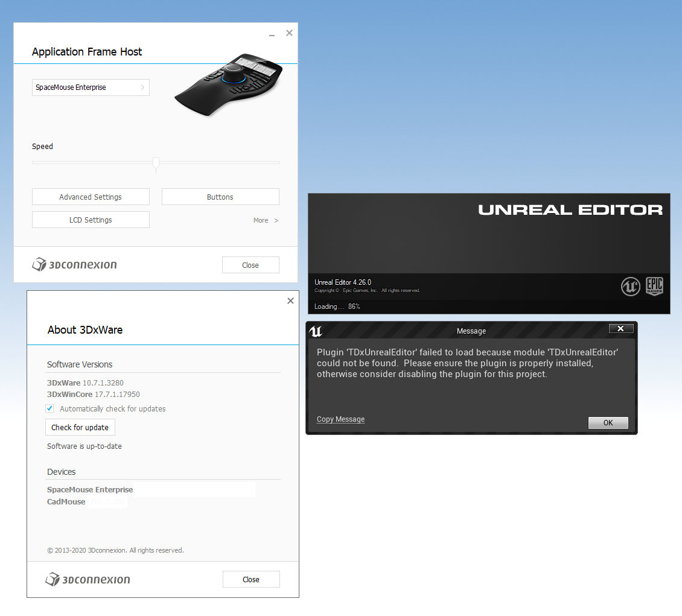Select the 3DxWare 10.7.1.3280 version text

coord(85,383)
